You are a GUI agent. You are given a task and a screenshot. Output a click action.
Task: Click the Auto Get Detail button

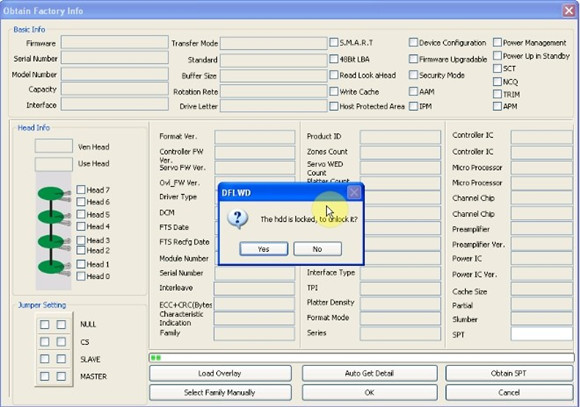tap(369, 373)
